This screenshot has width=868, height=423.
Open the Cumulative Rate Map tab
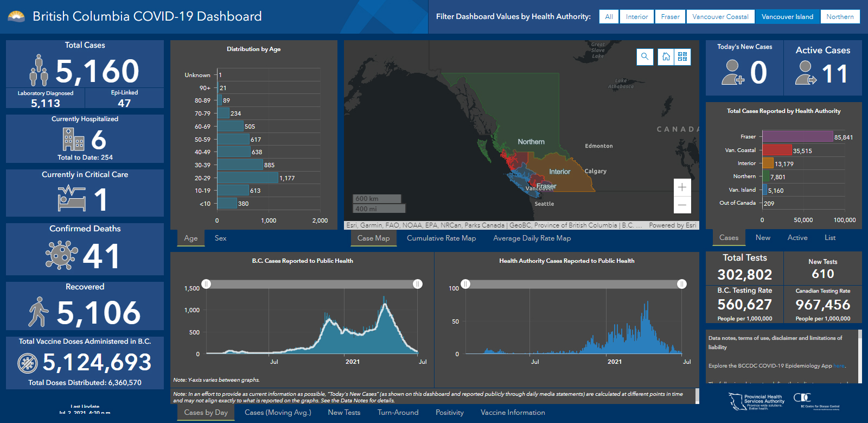point(441,238)
